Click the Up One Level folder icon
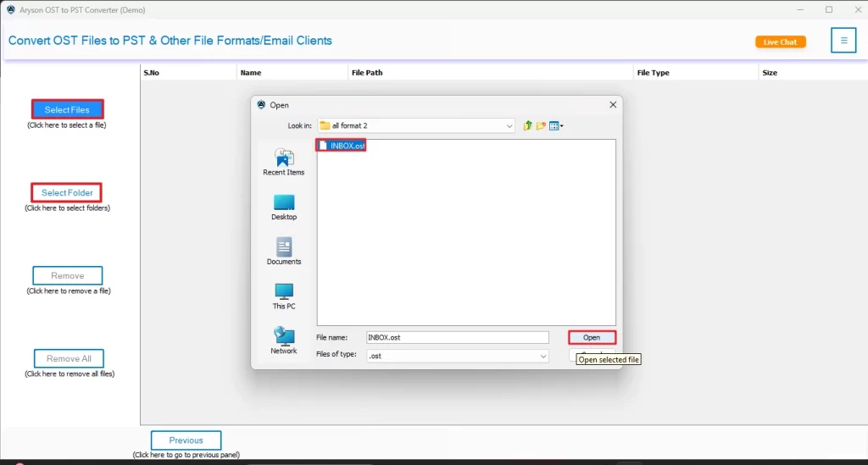 pos(527,125)
